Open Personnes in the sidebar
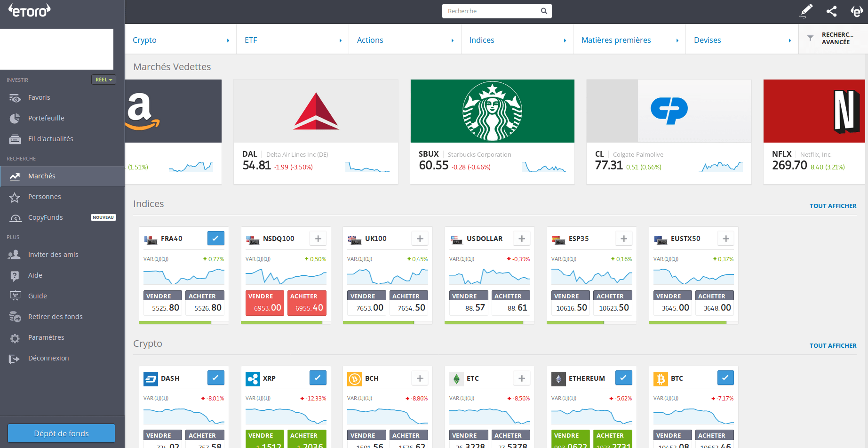Viewport: 868px width, 448px height. pyautogui.click(x=62, y=197)
